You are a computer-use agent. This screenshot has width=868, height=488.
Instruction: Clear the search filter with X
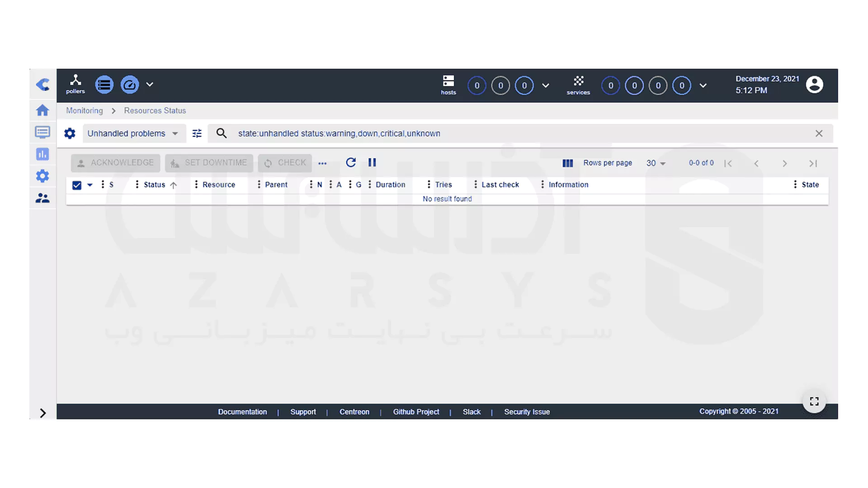coord(819,133)
